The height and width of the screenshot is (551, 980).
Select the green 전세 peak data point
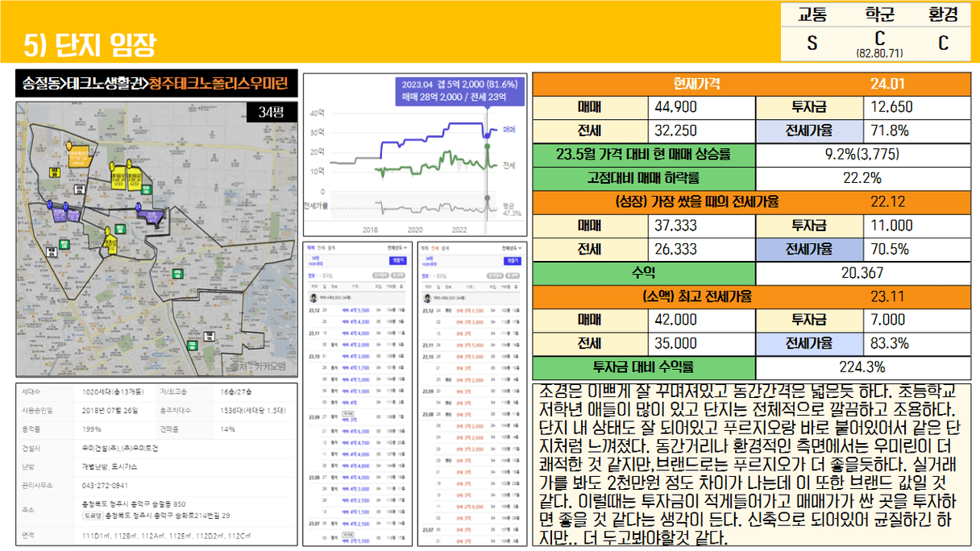coord(487,146)
